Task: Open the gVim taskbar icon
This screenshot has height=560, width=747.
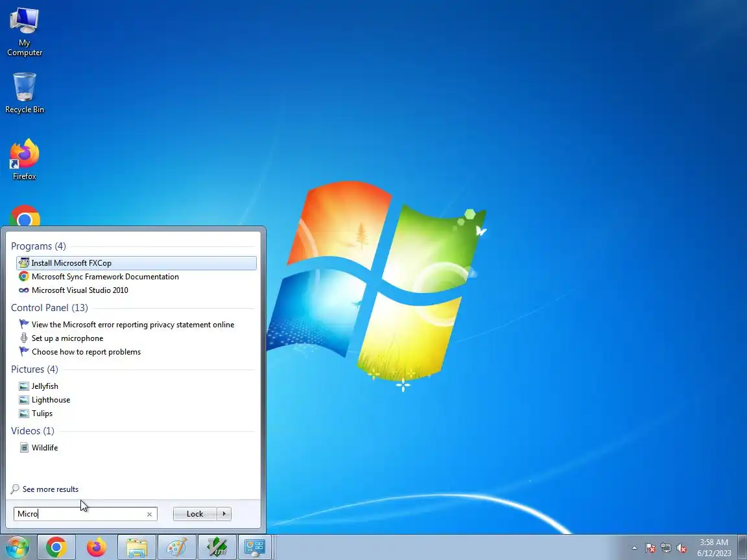Action: (x=217, y=547)
